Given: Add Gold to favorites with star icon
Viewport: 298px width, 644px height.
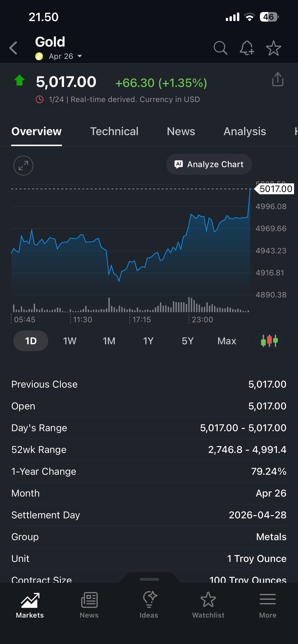Looking at the screenshot, I should click(273, 48).
